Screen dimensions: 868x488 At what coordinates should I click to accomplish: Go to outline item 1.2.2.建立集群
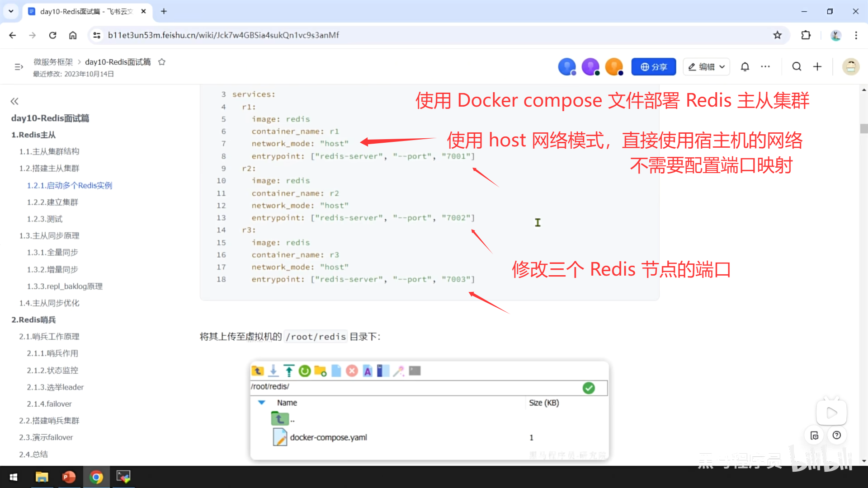52,202
